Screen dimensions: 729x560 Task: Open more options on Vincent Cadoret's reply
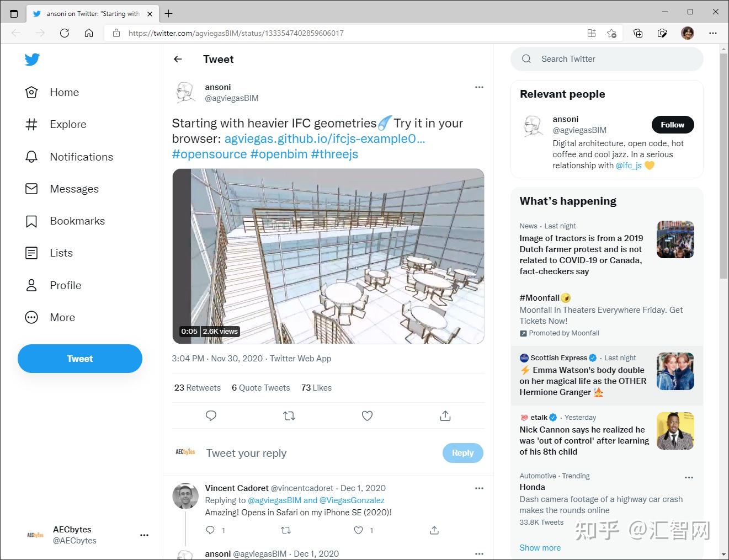[479, 488]
